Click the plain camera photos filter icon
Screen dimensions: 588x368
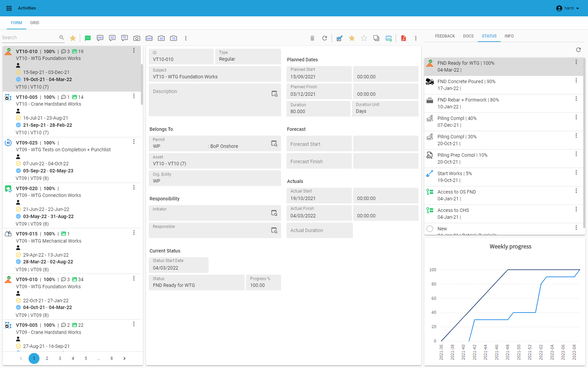tap(137, 38)
